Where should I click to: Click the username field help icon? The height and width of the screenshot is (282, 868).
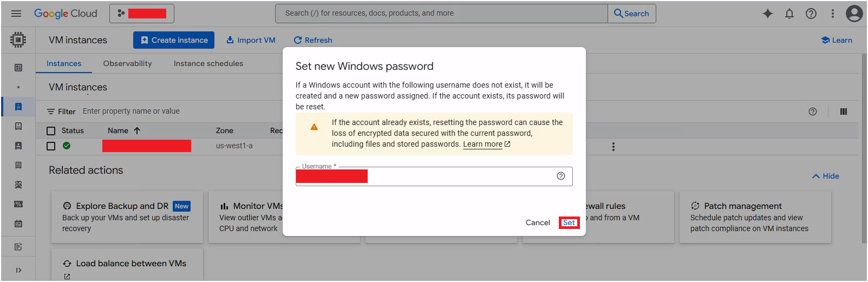(561, 176)
